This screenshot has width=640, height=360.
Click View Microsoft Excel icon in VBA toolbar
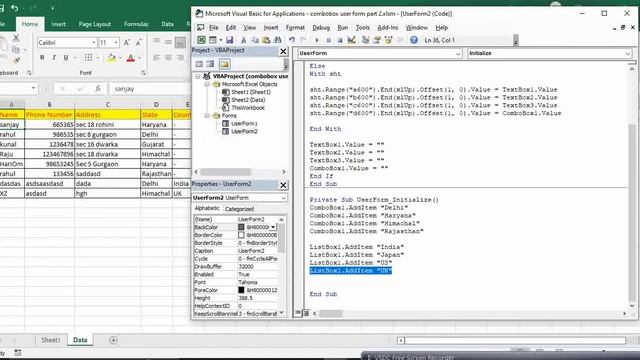[201, 40]
